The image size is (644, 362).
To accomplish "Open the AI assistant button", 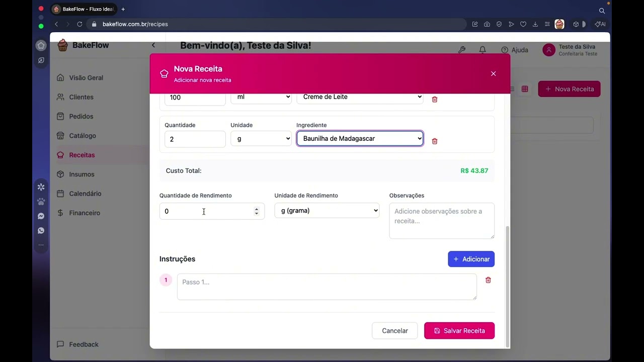I will [x=600, y=24].
